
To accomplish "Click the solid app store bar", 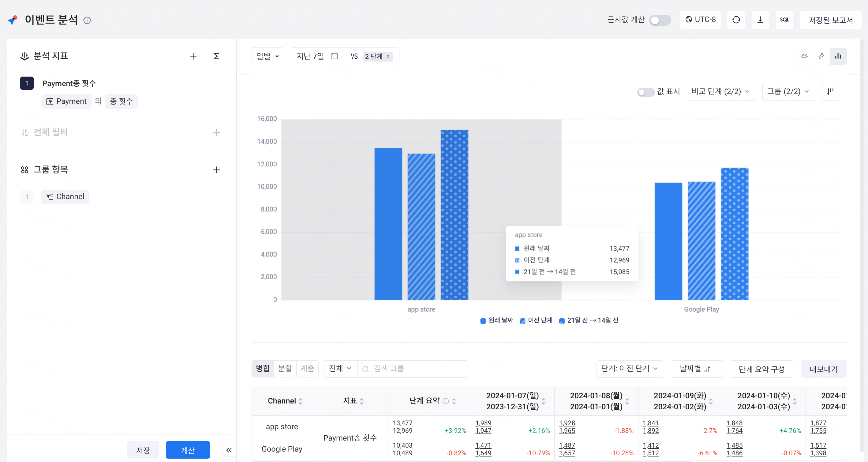I will [388, 224].
